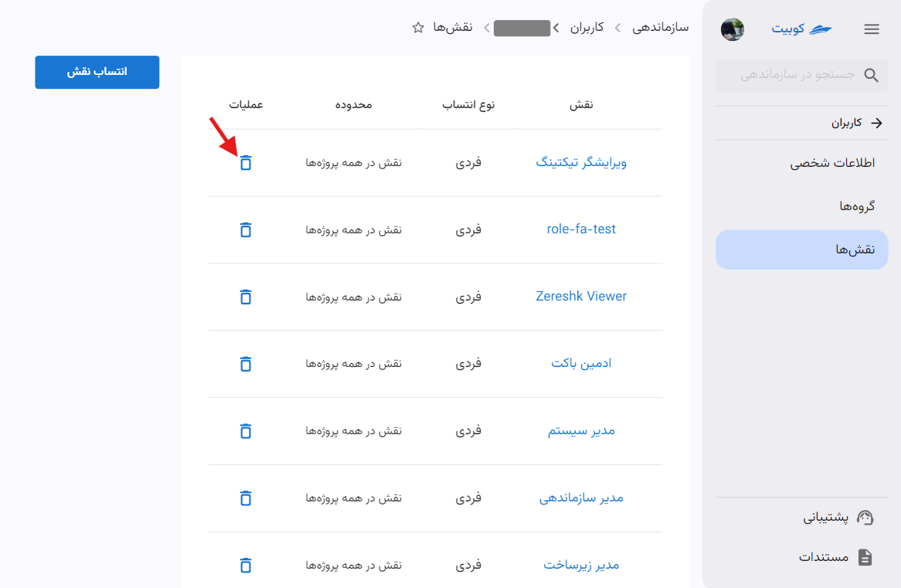901x588 pixels.
Task: Click the نوع انتساب column header
Action: 468,104
